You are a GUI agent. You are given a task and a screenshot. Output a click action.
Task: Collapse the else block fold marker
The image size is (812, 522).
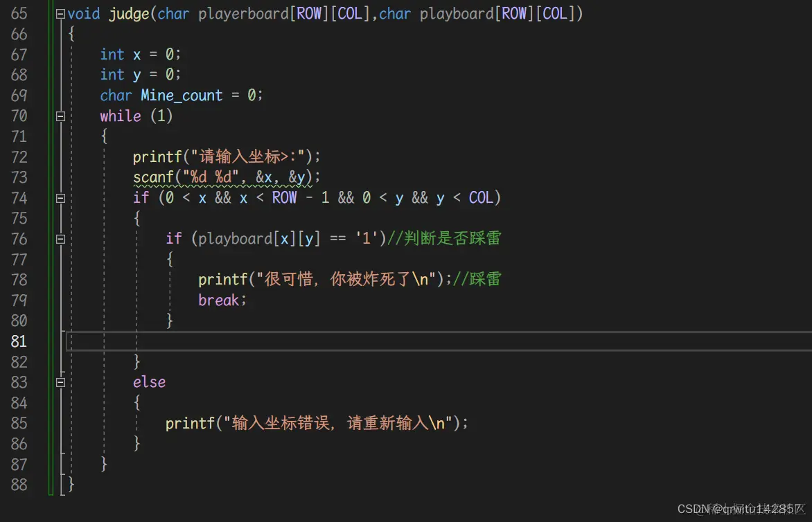pos(60,383)
